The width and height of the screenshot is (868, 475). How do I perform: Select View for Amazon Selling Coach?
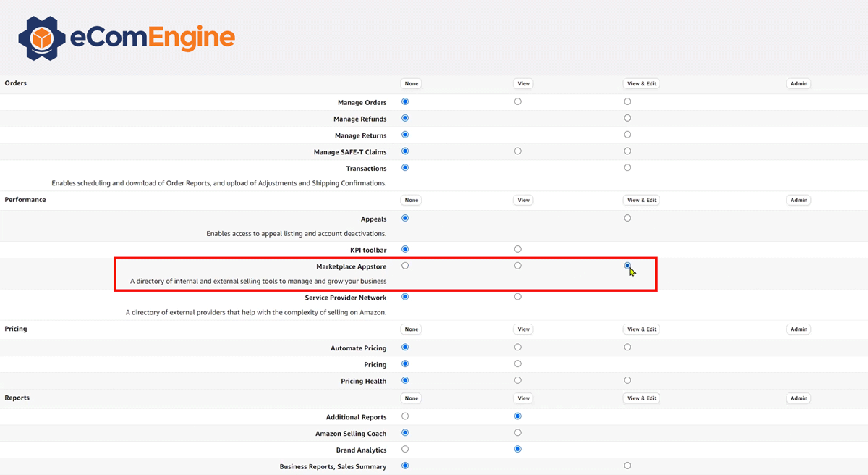[518, 433]
